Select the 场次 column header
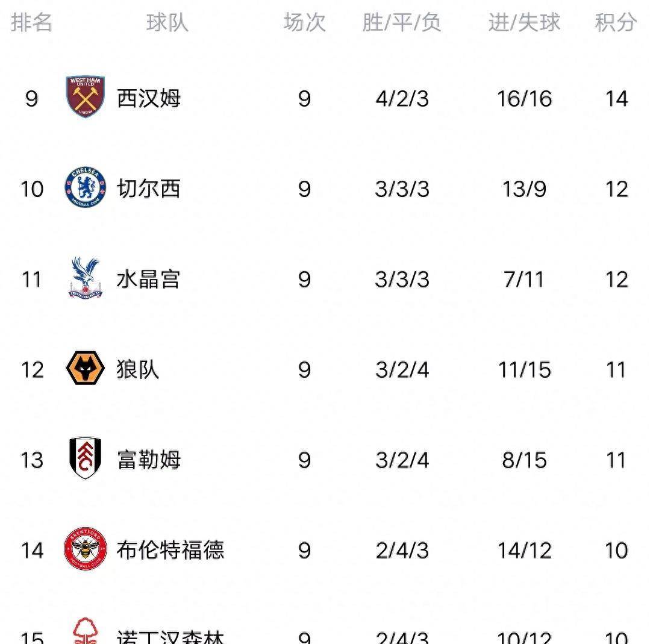 coord(305,22)
